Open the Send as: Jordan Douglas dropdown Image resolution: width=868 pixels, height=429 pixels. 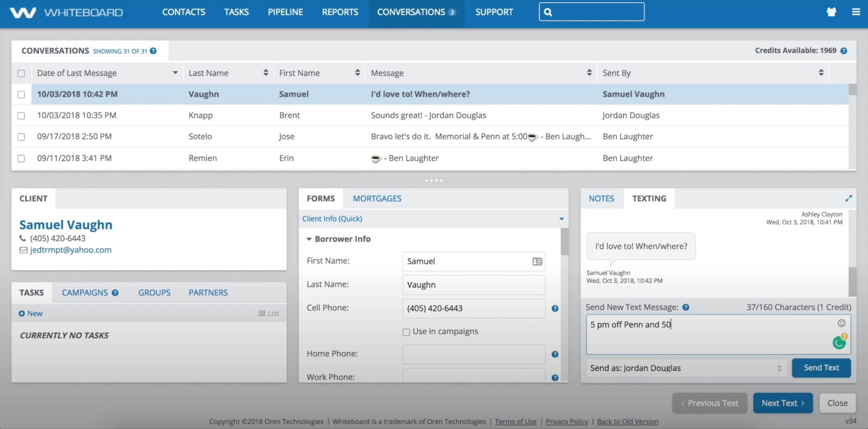[x=686, y=368]
